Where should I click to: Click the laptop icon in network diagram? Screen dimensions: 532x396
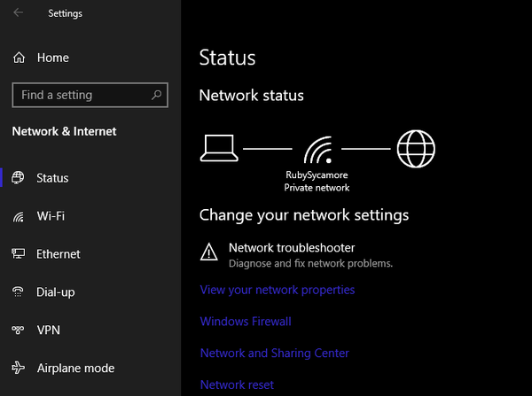218,148
